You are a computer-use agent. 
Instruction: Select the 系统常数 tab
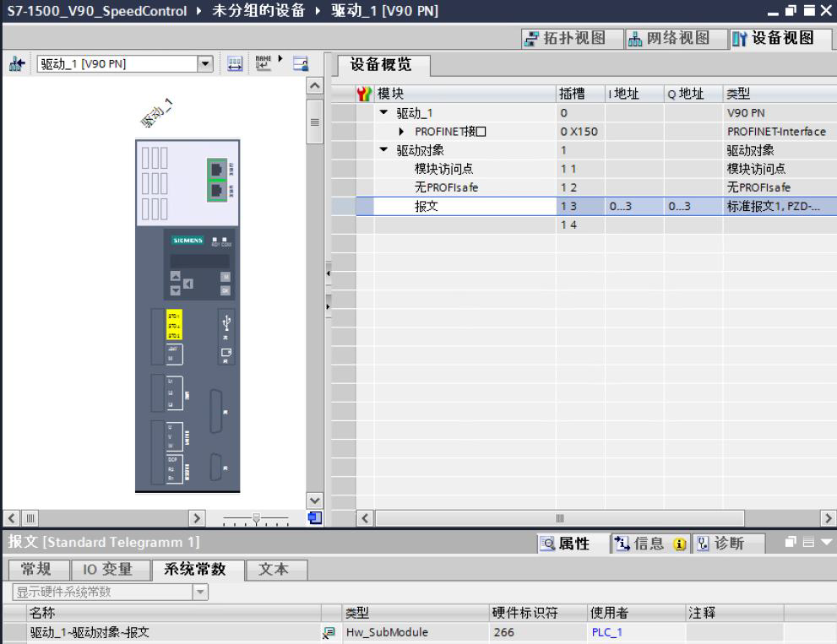click(x=198, y=569)
